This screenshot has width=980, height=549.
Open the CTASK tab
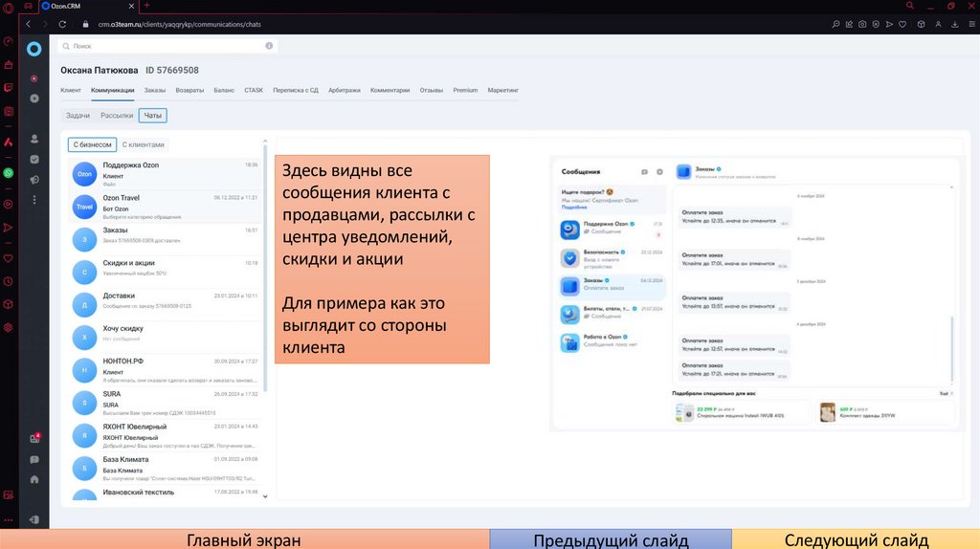click(254, 90)
